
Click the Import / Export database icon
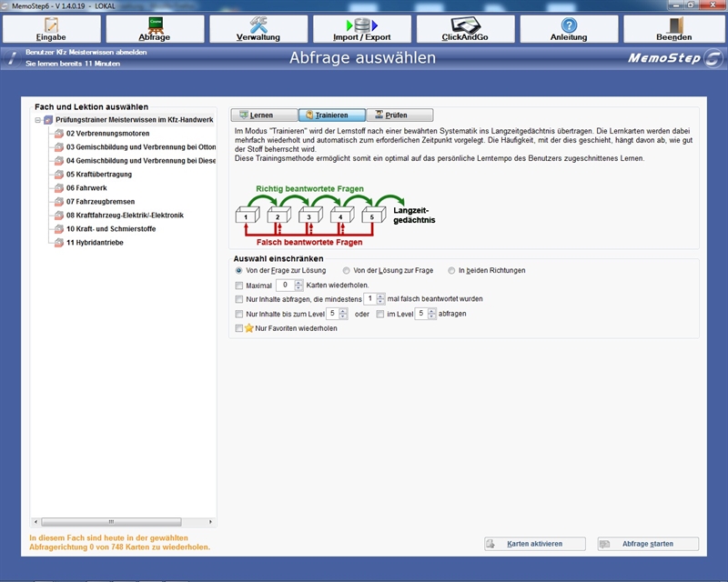[x=362, y=25]
